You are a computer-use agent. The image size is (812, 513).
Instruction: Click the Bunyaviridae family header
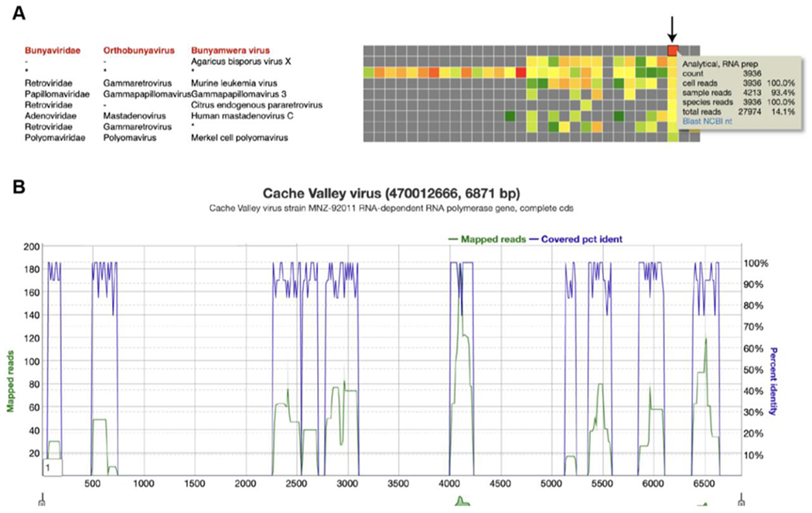pos(48,50)
